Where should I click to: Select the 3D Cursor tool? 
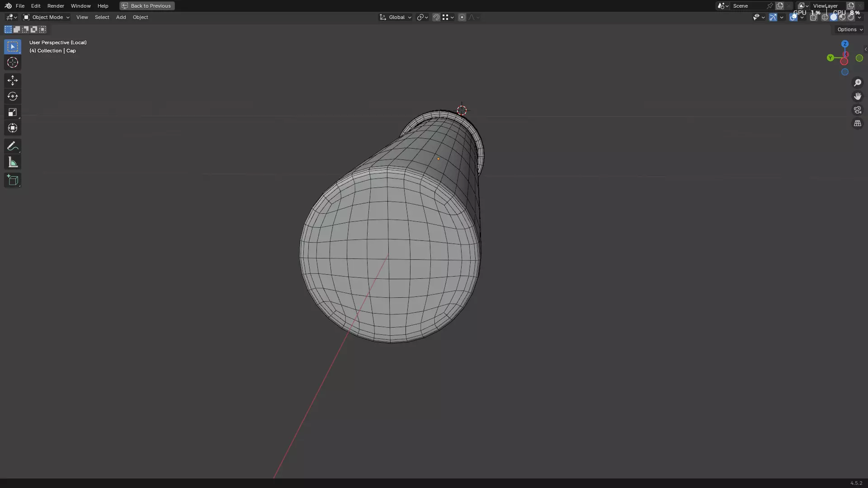tap(13, 62)
